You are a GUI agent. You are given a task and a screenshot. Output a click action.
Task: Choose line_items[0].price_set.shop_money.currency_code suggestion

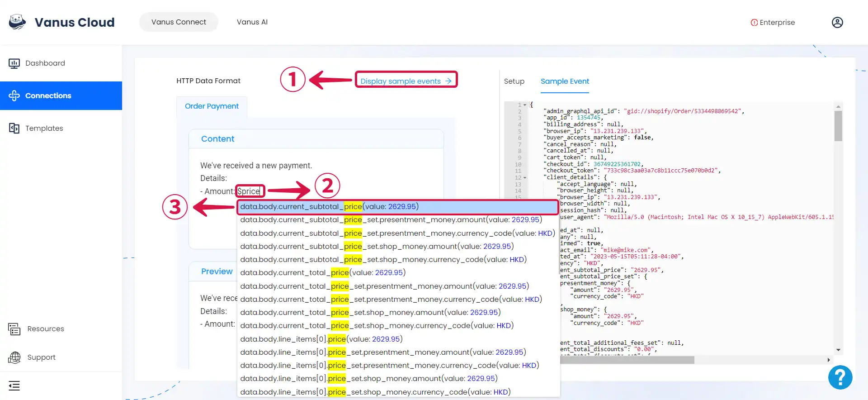click(x=398, y=392)
